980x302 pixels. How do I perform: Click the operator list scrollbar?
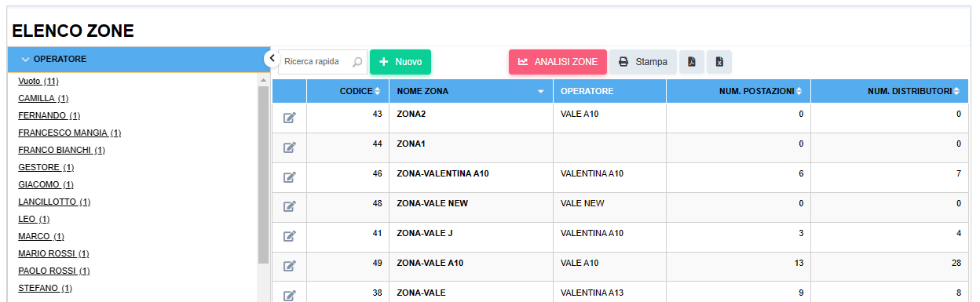(x=263, y=174)
